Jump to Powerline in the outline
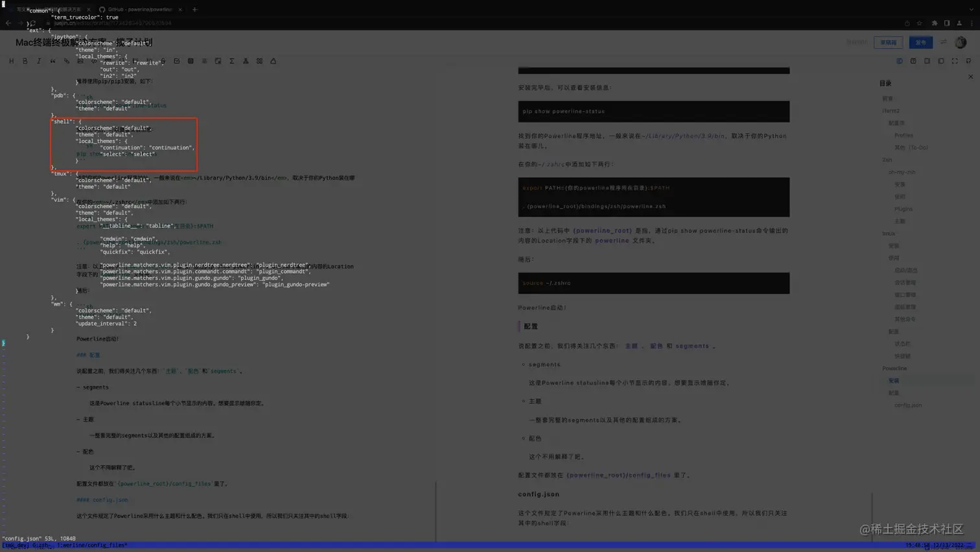The height and width of the screenshot is (552, 980). (894, 368)
